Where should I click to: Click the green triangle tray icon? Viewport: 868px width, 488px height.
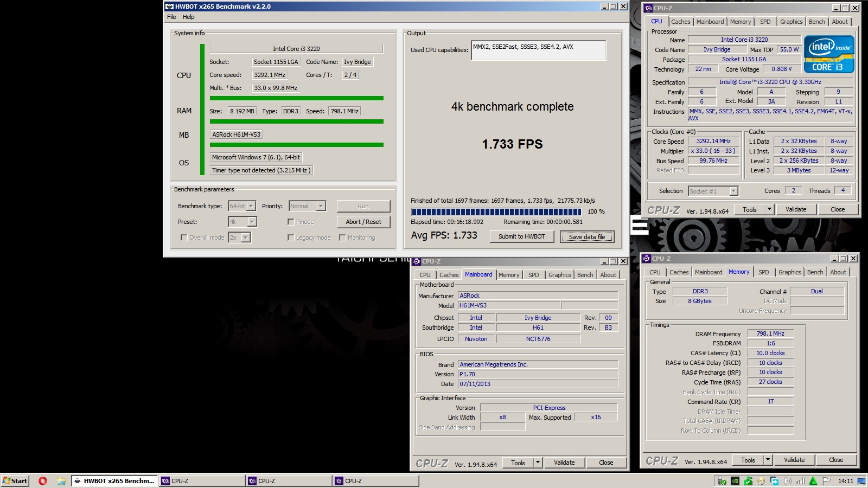(813, 481)
